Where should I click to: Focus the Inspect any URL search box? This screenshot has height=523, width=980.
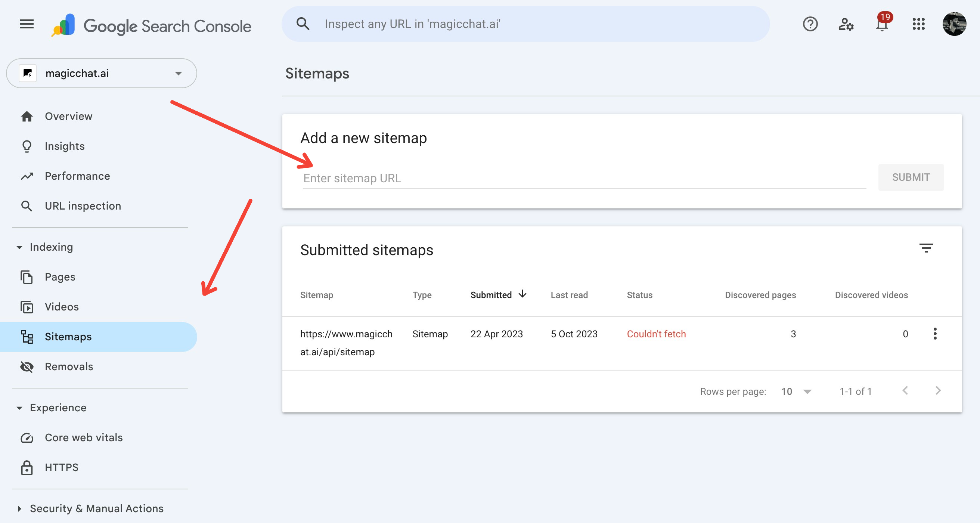point(526,24)
